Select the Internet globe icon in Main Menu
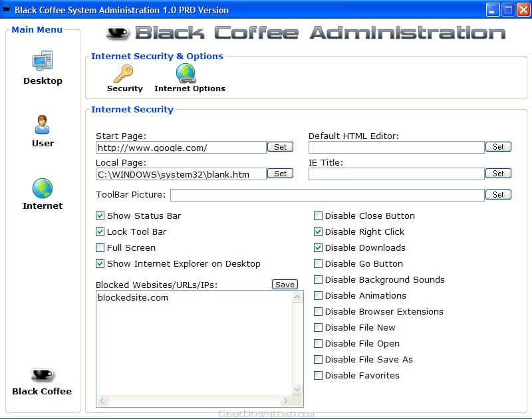This screenshot has height=419, width=532. [43, 188]
